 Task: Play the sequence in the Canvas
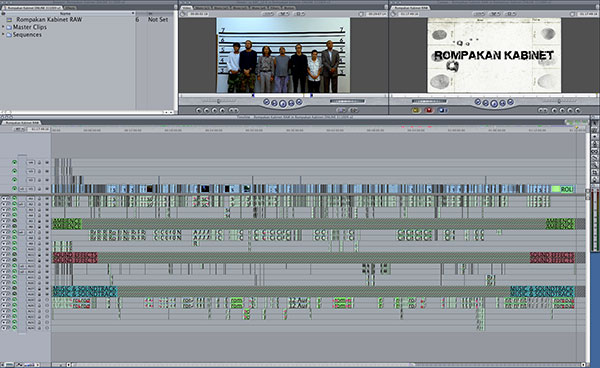pos(494,104)
